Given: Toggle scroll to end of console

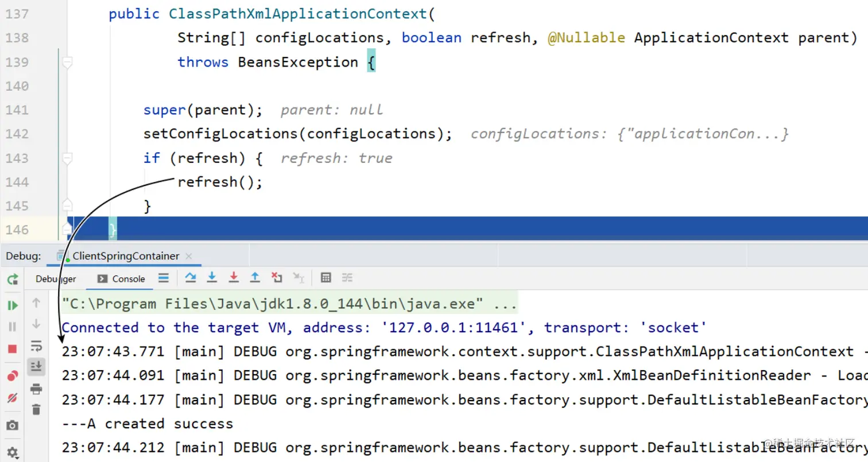Looking at the screenshot, I should click(x=36, y=366).
